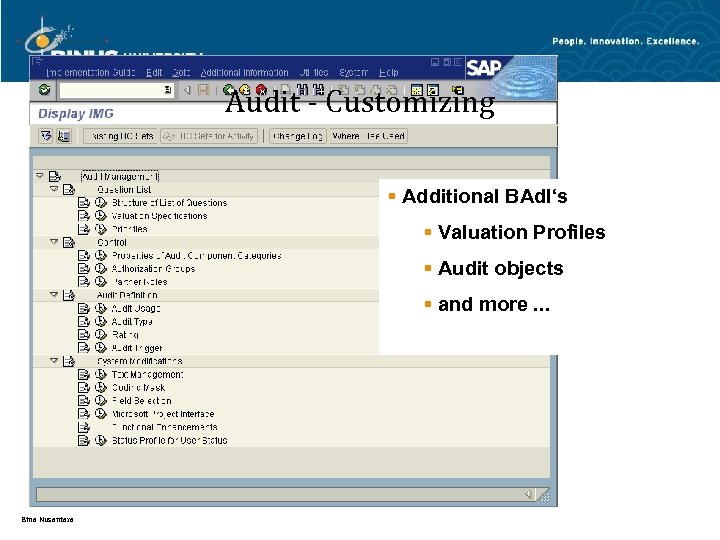Image resolution: width=720 pixels, height=540 pixels.
Task: Click the Save disk icon in toolbar
Action: click(203, 90)
